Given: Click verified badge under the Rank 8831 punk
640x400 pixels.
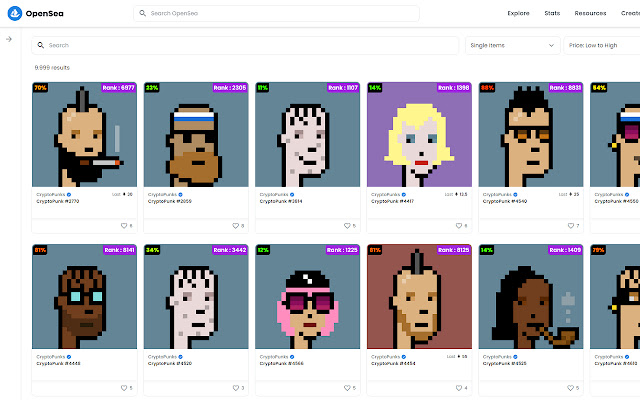Looking at the screenshot, I should pyautogui.click(x=515, y=194).
